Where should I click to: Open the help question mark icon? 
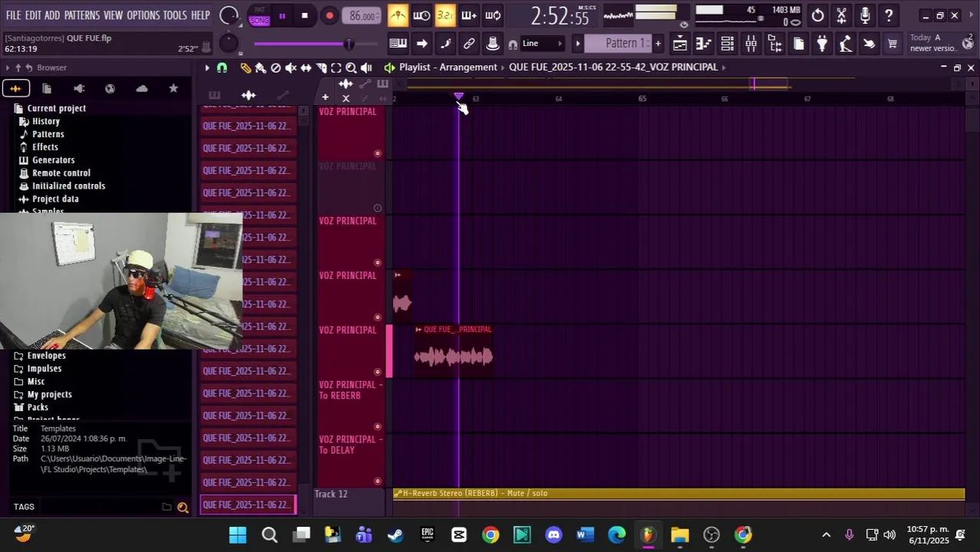coord(889,15)
